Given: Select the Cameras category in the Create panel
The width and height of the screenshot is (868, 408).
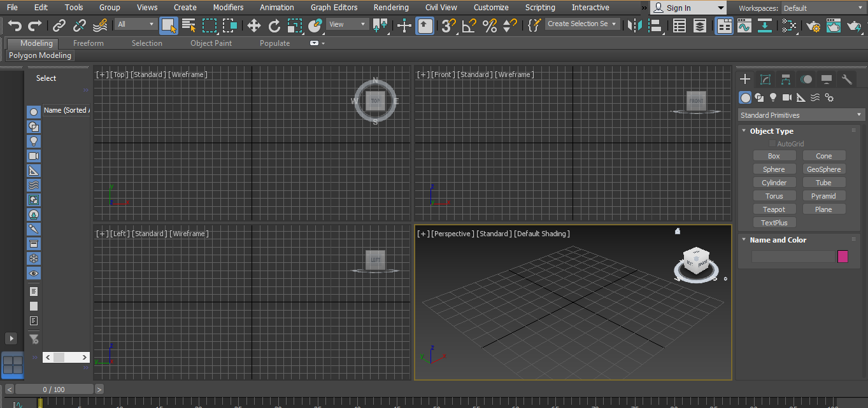Looking at the screenshot, I should (787, 97).
